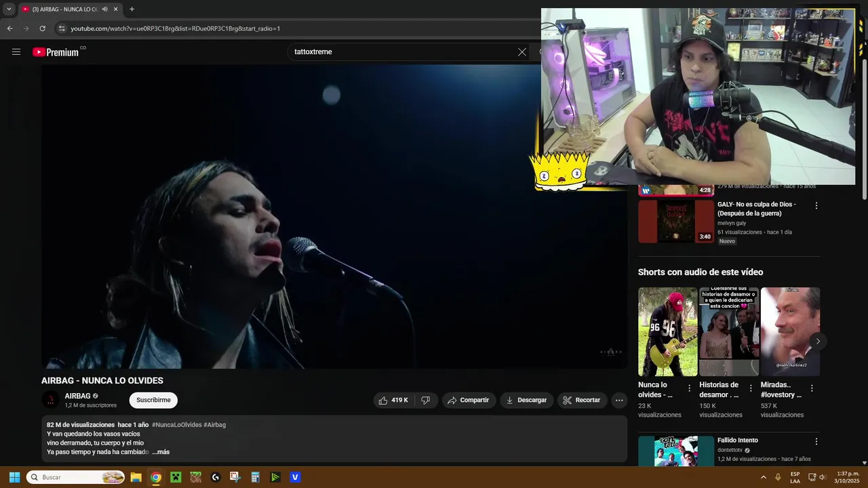Image resolution: width=868 pixels, height=488 pixels.
Task: Open AIRBAG channel avatar
Action: 51,400
